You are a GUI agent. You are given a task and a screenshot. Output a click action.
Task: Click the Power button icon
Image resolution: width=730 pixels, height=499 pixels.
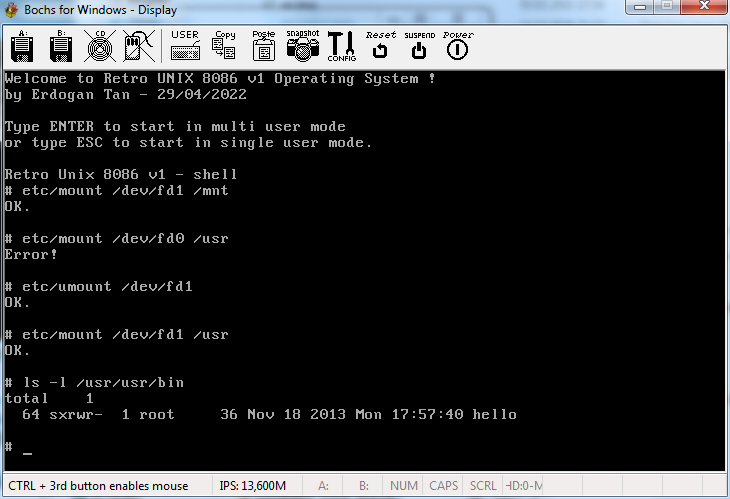click(x=458, y=45)
